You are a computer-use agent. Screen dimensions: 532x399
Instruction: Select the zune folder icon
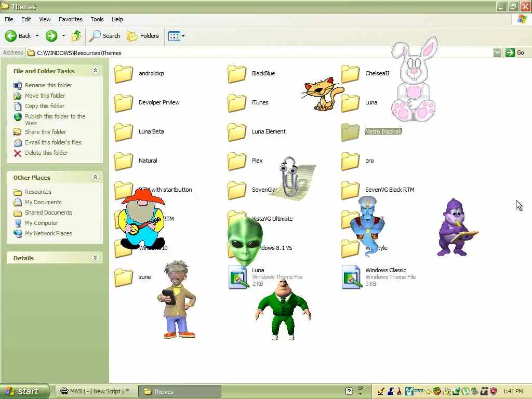pyautogui.click(x=124, y=277)
